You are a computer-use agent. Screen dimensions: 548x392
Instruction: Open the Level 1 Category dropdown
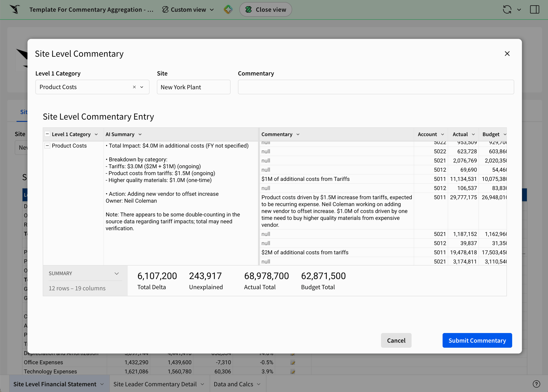(x=142, y=87)
